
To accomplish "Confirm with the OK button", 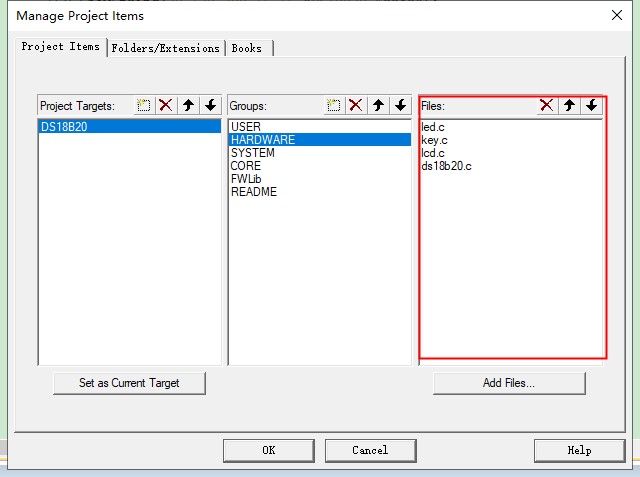I will pyautogui.click(x=269, y=450).
